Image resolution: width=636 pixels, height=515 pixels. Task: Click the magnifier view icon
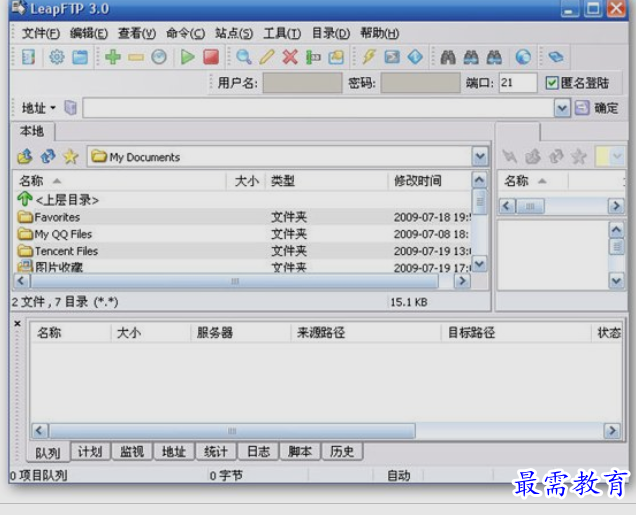(244, 57)
